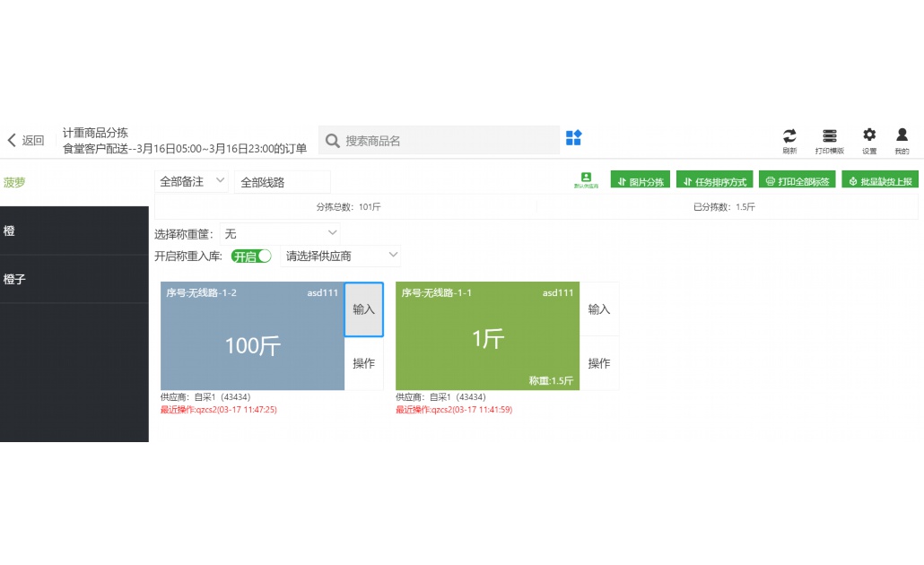Select 橙子 in the product sidebar
Viewport: 924px width, 565px height.
coord(74,279)
